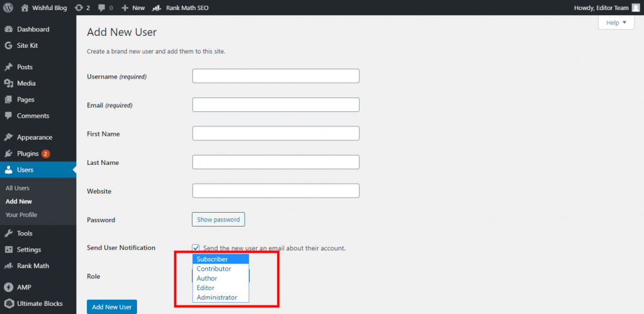Click the Users person icon
The width and height of the screenshot is (644, 314).
pyautogui.click(x=8, y=170)
